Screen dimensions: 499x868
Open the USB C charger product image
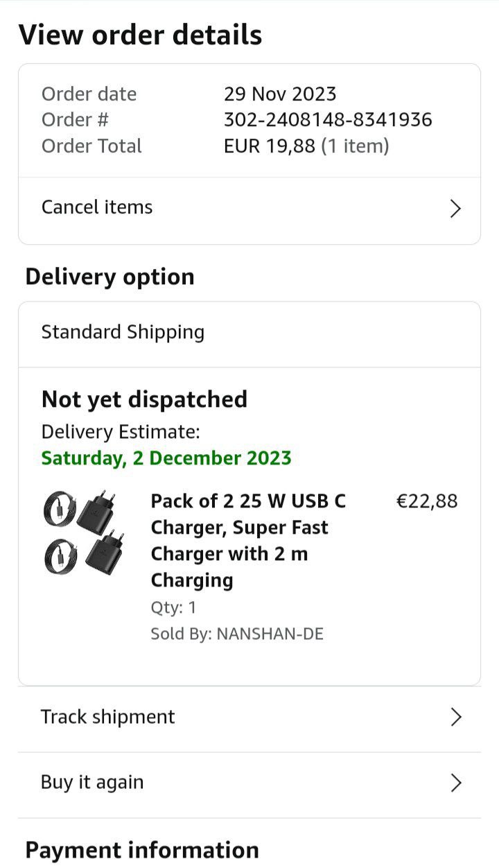79,532
